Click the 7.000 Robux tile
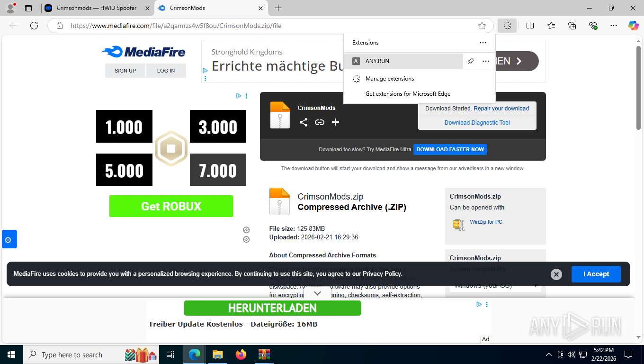The width and height of the screenshot is (644, 364). 218,170
